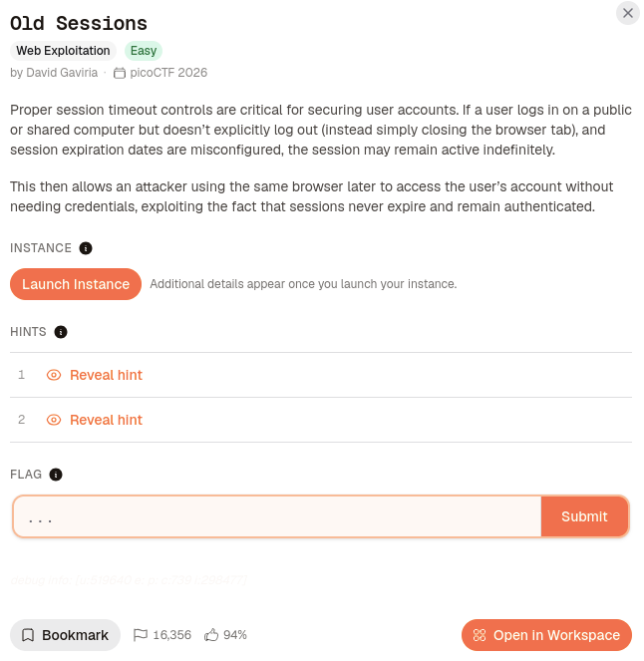Click the thumbs-up like icon

(x=211, y=635)
